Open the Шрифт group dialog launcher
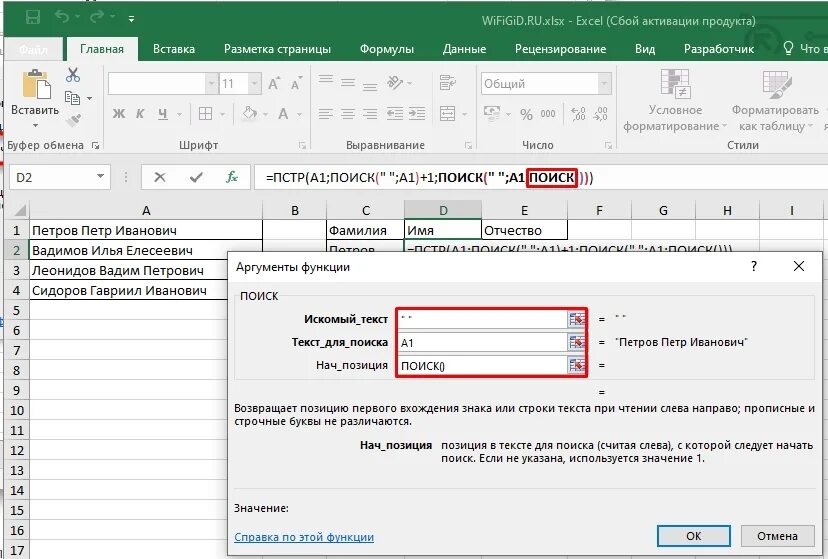Image resolution: width=828 pixels, height=559 pixels. 303,145
